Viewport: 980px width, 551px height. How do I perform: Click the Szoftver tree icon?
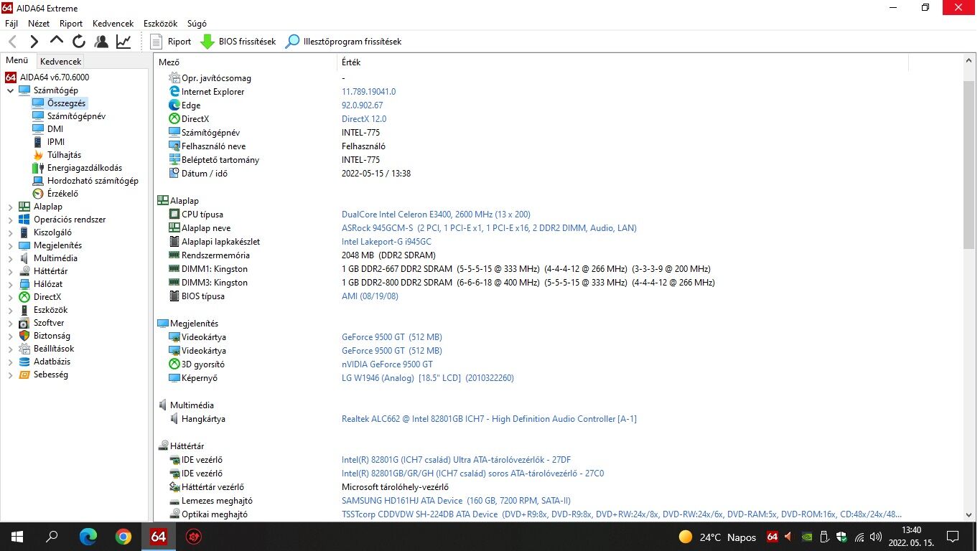[x=24, y=323]
